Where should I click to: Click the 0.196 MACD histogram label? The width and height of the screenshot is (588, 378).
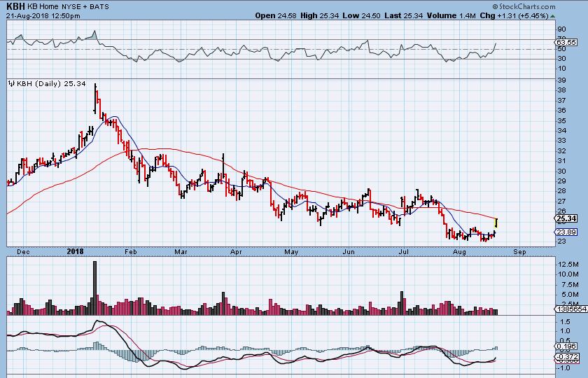566,346
